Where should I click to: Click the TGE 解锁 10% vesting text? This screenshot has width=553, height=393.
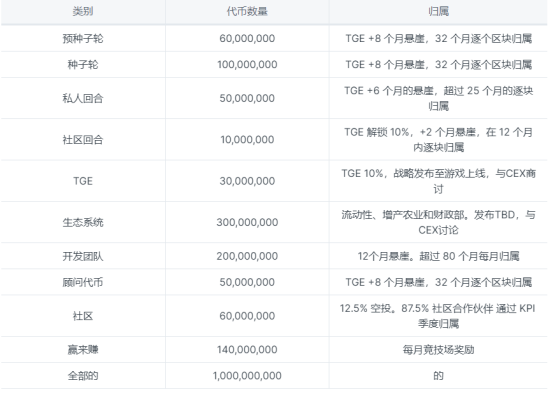pyautogui.click(x=439, y=140)
